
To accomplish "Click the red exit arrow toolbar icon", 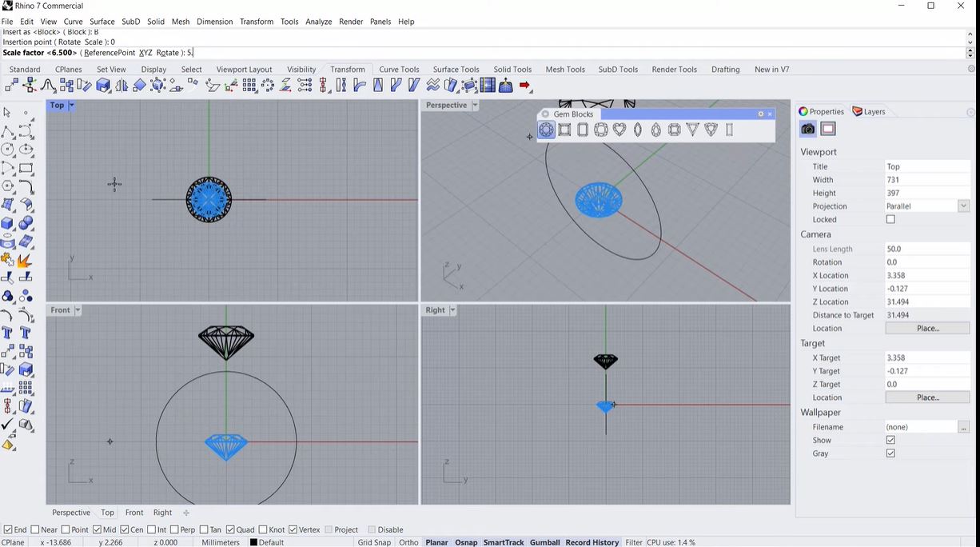I will click(524, 86).
